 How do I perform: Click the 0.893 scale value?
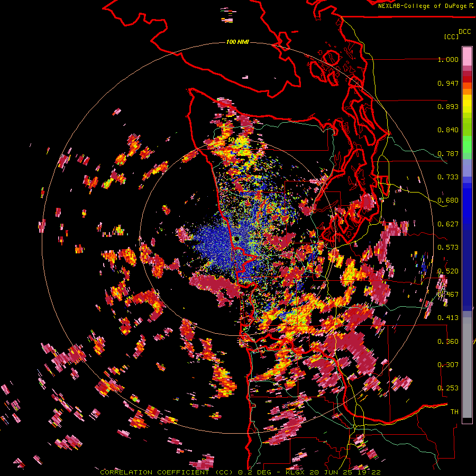pyautogui.click(x=448, y=106)
